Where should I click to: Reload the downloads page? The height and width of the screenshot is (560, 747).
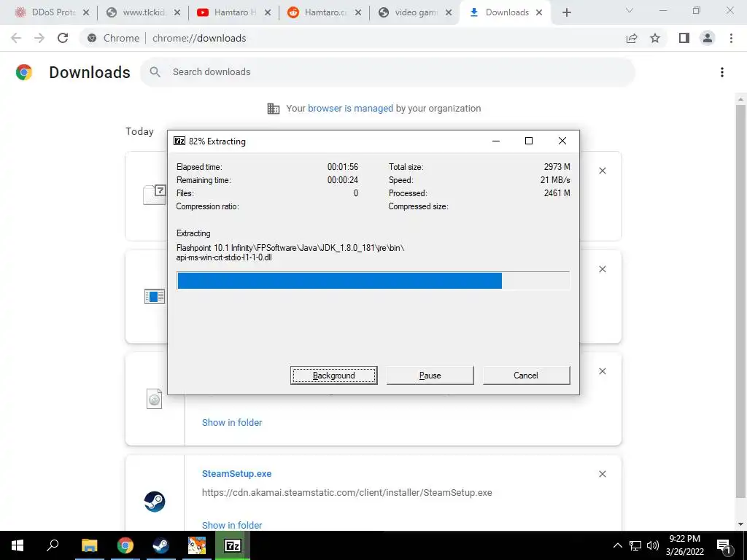coord(63,38)
